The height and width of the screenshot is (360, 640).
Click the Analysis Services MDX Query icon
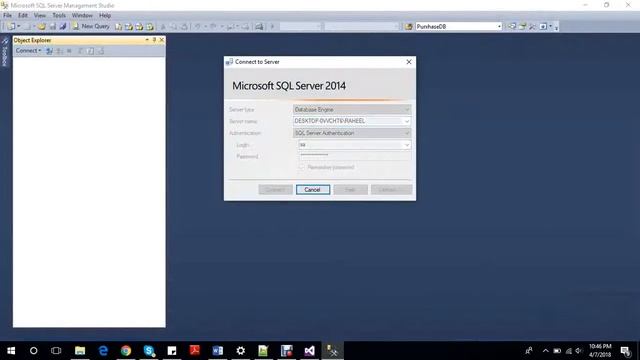pos(129,27)
